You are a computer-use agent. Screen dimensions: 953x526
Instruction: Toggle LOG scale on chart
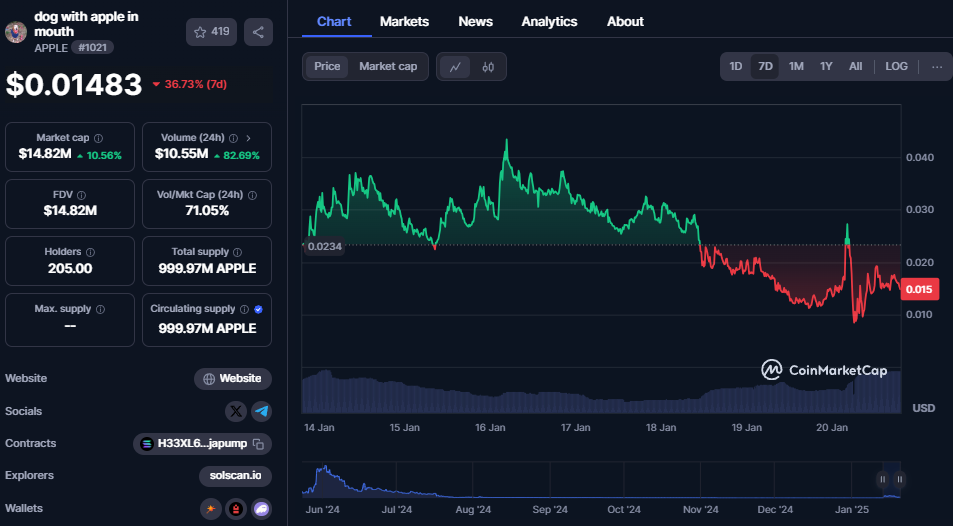click(x=896, y=66)
